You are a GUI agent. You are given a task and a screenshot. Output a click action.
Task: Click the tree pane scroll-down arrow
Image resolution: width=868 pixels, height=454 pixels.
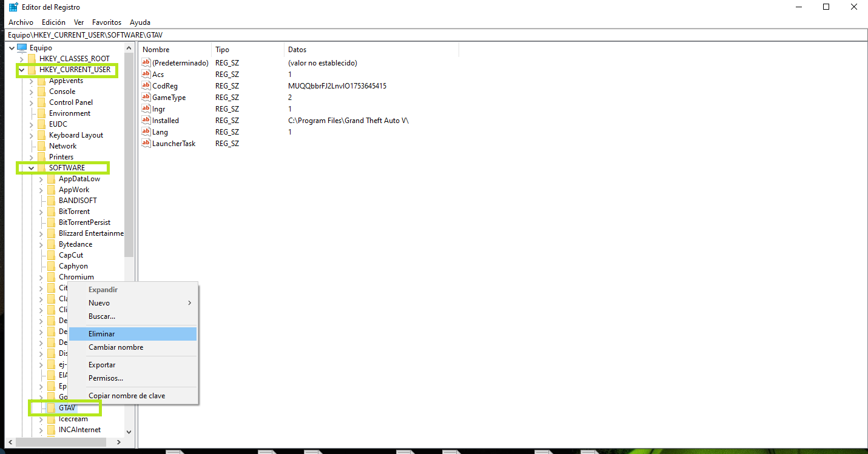[129, 432]
